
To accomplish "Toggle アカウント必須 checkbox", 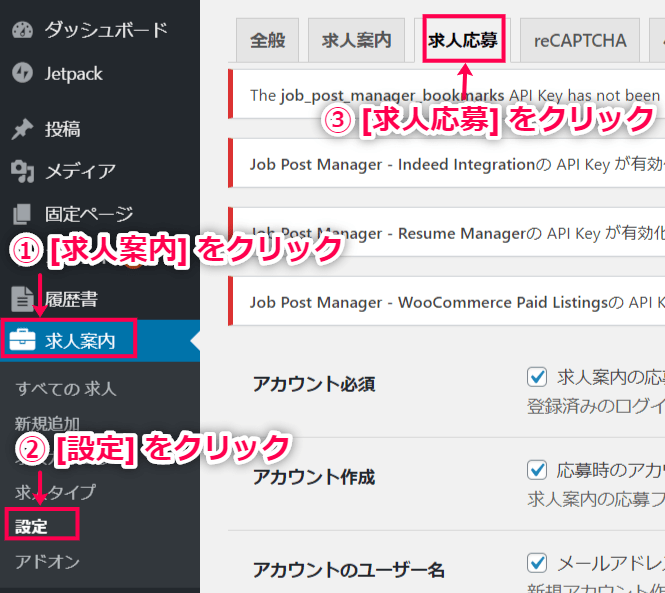I will [x=536, y=377].
